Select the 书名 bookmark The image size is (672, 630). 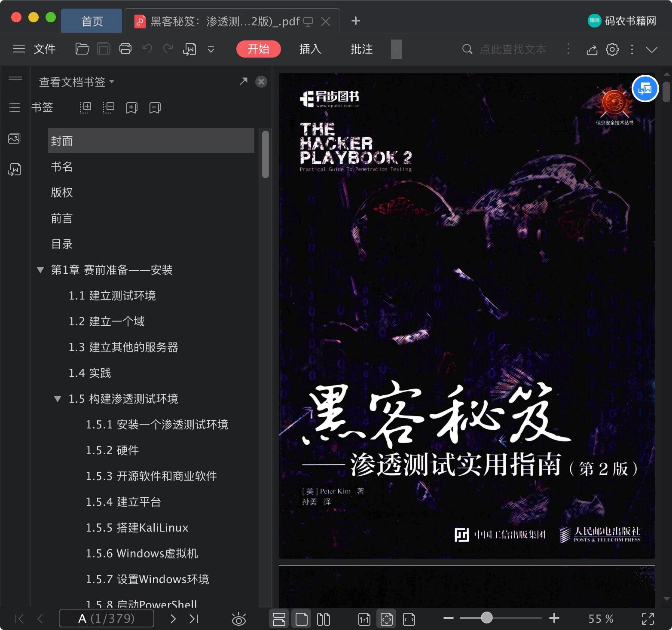62,167
